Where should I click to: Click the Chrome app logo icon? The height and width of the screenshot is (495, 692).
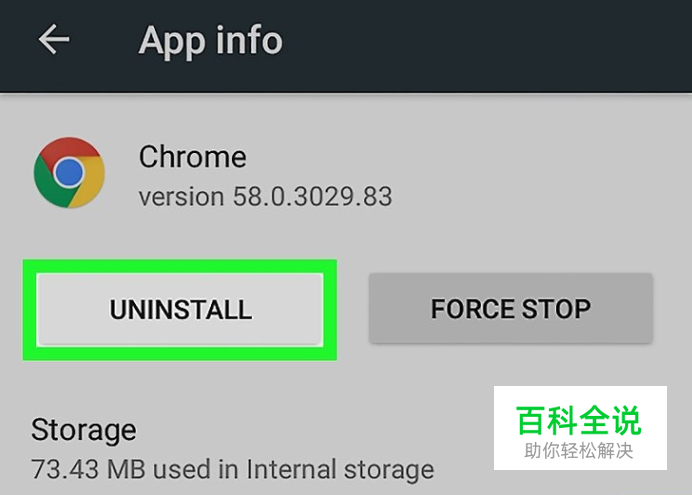[69, 172]
